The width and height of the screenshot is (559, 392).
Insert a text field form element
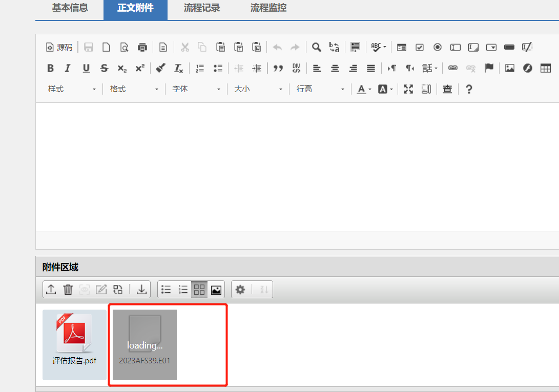[456, 47]
